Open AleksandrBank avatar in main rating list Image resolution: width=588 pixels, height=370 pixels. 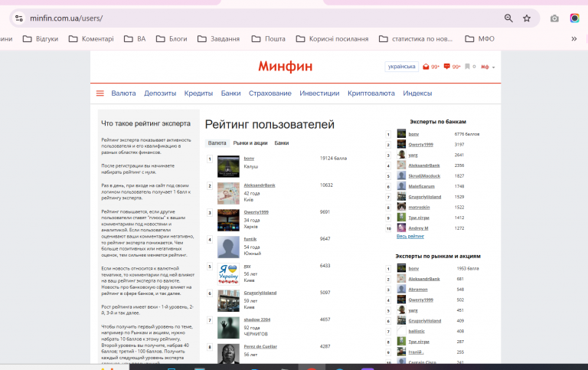pos(228,193)
